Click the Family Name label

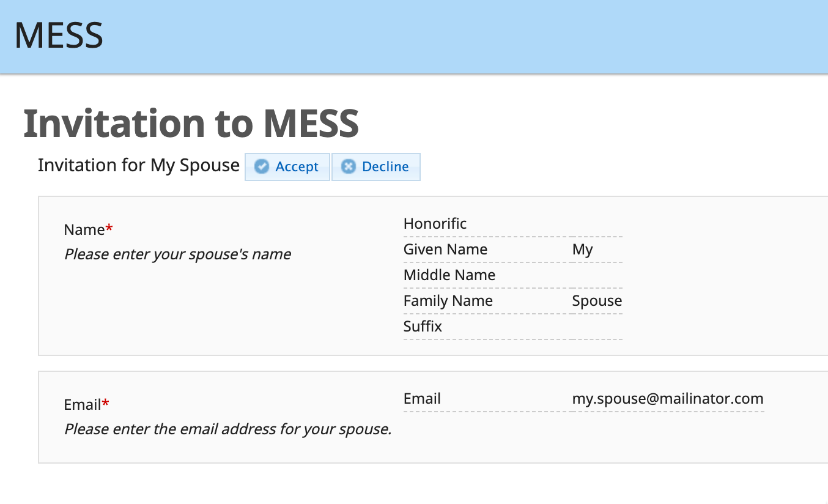pyautogui.click(x=448, y=301)
